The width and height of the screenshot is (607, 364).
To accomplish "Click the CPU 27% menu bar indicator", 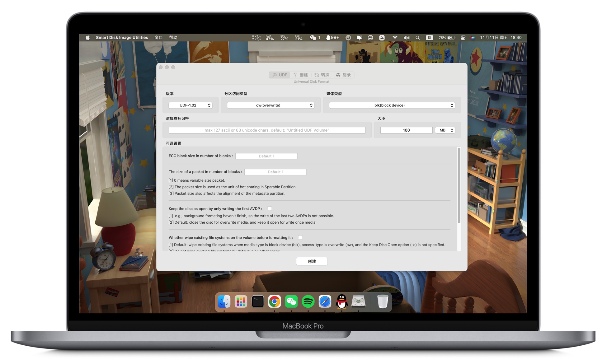I will [284, 38].
